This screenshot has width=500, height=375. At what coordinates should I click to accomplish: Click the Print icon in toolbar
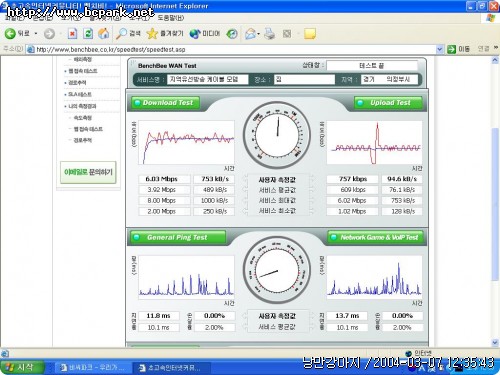[270, 34]
